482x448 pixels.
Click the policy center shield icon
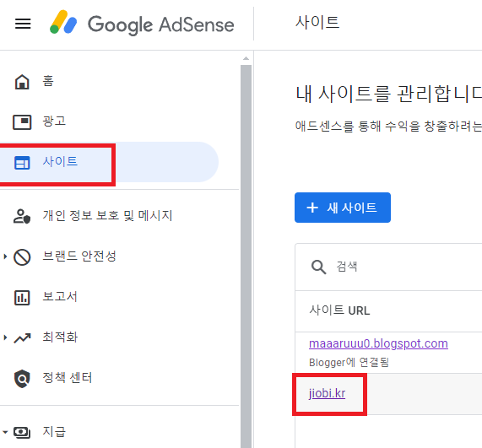click(x=22, y=379)
